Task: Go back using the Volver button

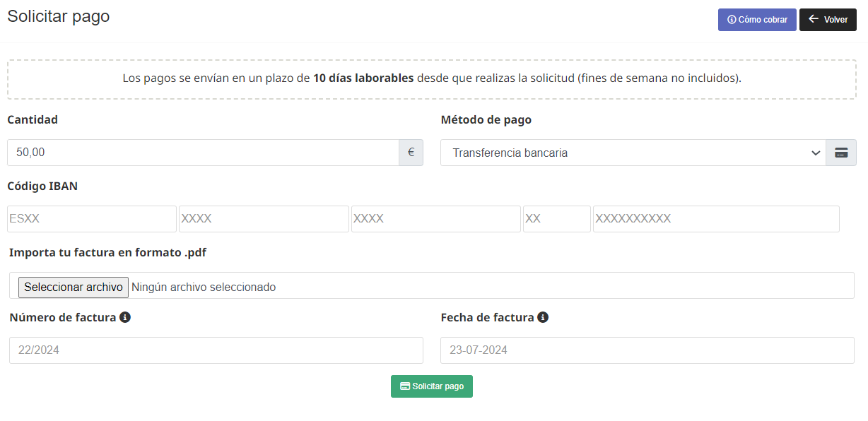Action: tap(828, 20)
